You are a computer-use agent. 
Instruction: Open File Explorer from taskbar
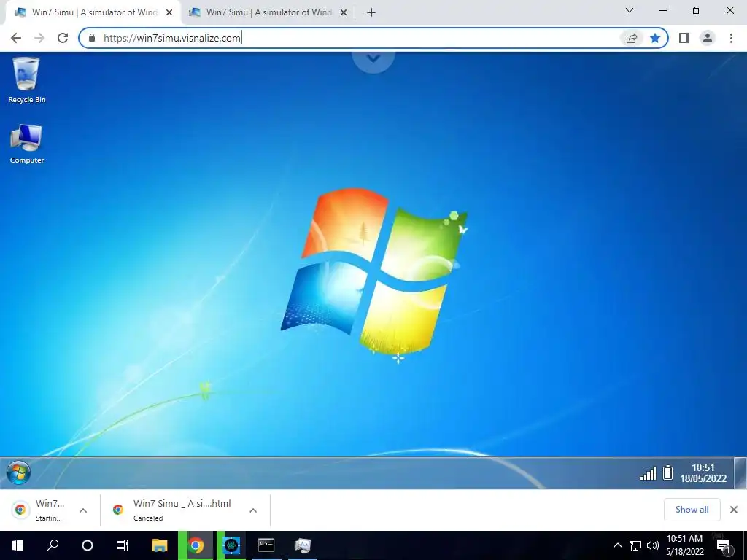tap(159, 545)
